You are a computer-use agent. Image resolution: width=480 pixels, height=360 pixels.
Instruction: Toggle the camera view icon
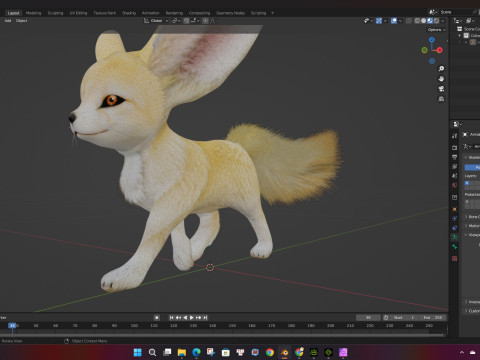tap(441, 89)
